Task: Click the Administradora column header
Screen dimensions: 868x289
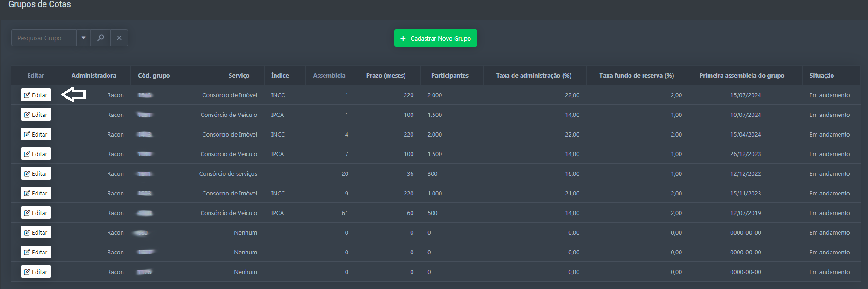Action: (x=94, y=75)
